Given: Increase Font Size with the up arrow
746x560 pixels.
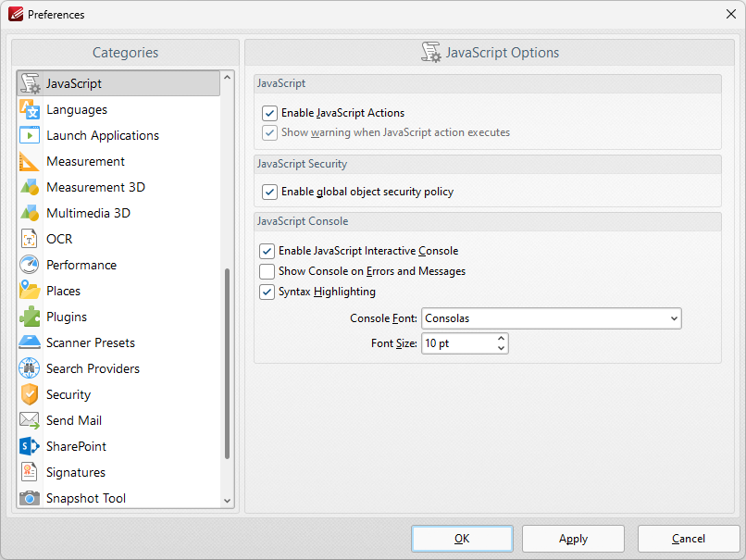Looking at the screenshot, I should point(501,338).
